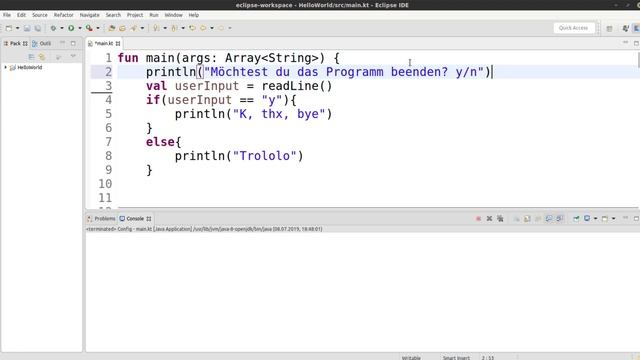Screen dimensions: 640x360
Task: Click the Open Type icon in the toolbar
Action: tap(111, 28)
